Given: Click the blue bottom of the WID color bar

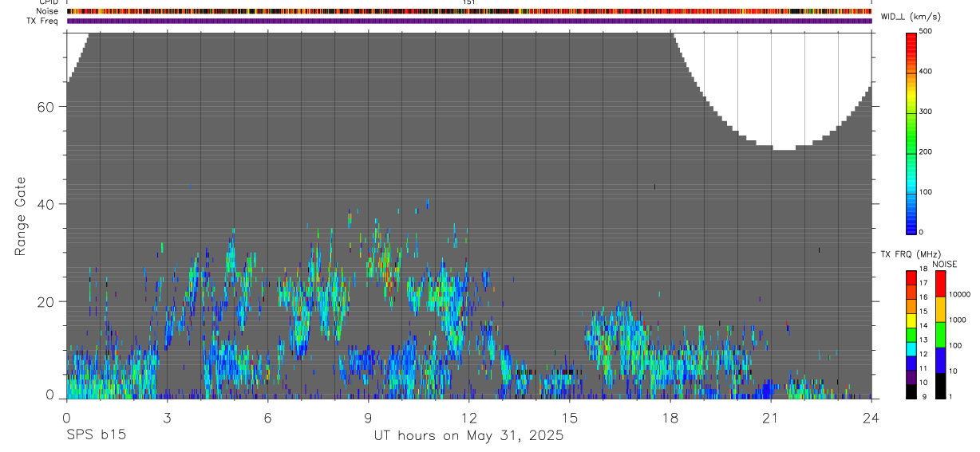Looking at the screenshot, I should point(911,223).
